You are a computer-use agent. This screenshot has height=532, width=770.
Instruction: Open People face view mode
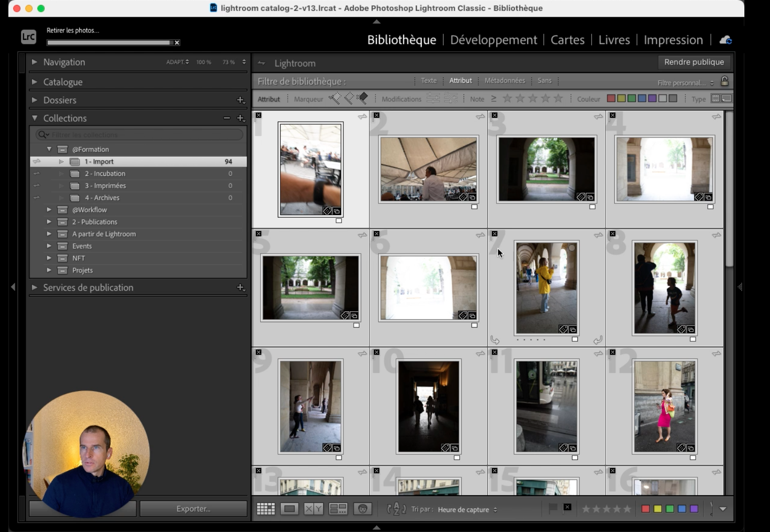363,509
